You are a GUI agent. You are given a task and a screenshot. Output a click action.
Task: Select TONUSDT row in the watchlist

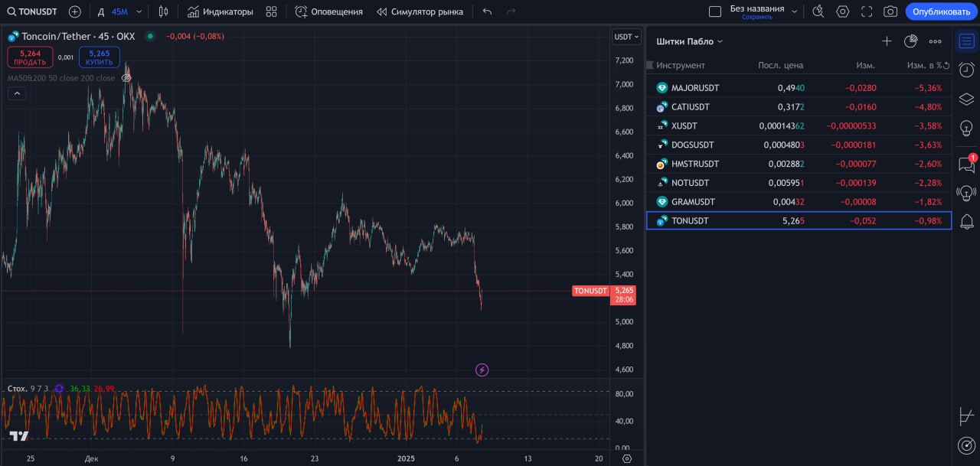(x=799, y=220)
